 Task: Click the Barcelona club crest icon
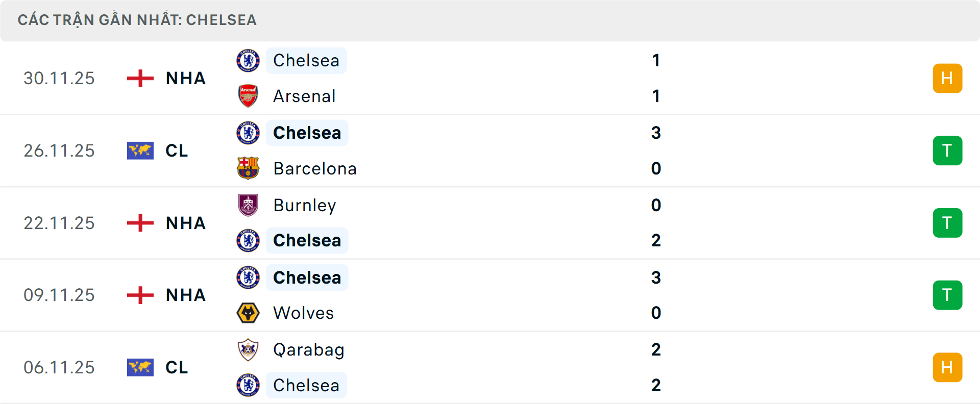[248, 168]
